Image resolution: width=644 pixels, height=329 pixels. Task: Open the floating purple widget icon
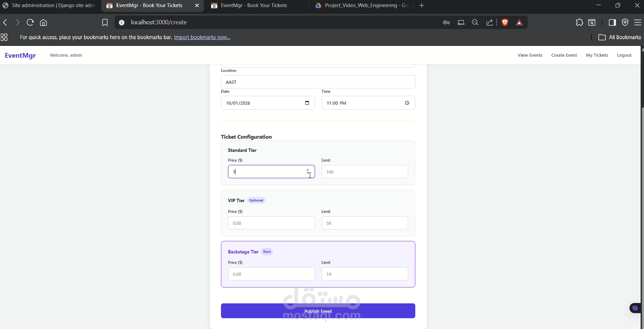[x=635, y=308]
